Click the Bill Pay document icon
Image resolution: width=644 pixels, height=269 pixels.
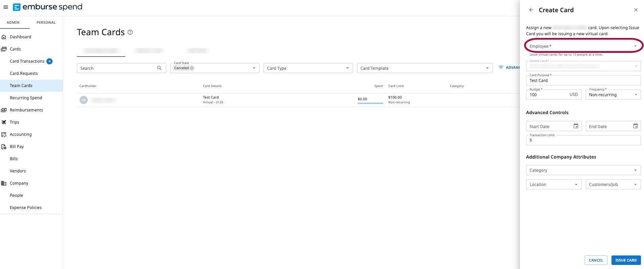(4, 147)
